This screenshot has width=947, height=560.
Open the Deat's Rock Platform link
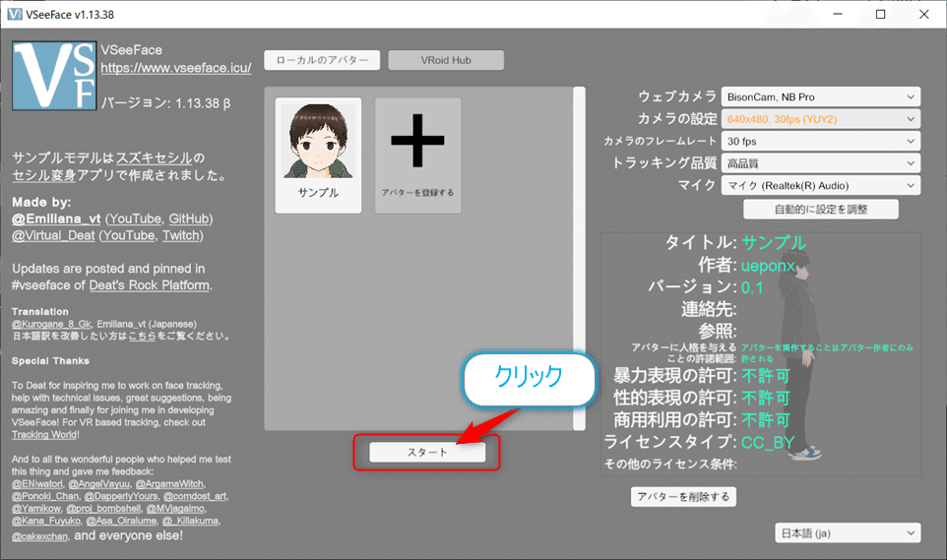pos(150,285)
